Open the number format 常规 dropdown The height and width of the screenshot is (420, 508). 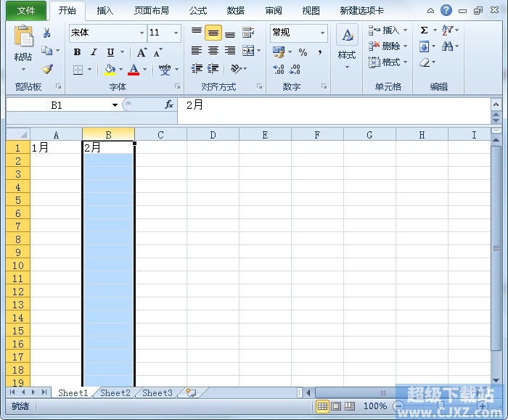coord(322,33)
